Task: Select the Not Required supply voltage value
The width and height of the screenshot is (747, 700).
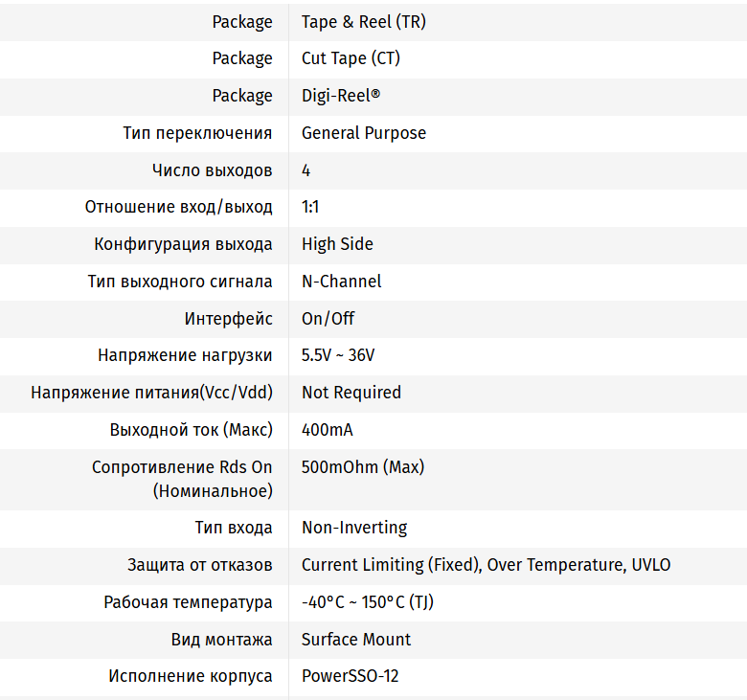Action: coord(351,393)
